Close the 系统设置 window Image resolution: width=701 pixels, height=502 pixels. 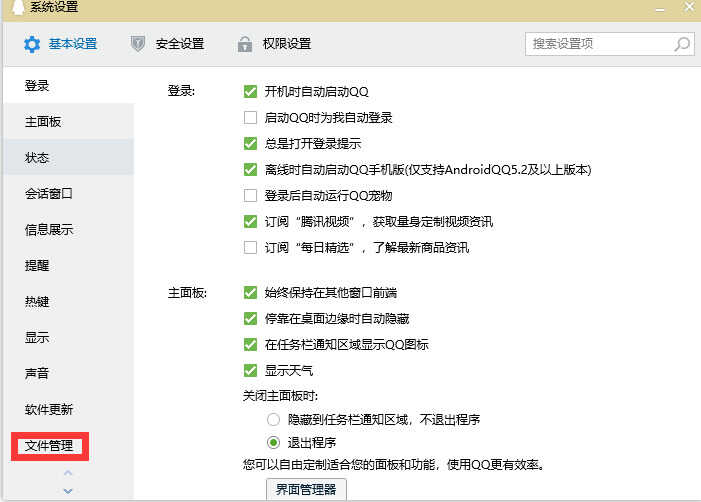[690, 7]
